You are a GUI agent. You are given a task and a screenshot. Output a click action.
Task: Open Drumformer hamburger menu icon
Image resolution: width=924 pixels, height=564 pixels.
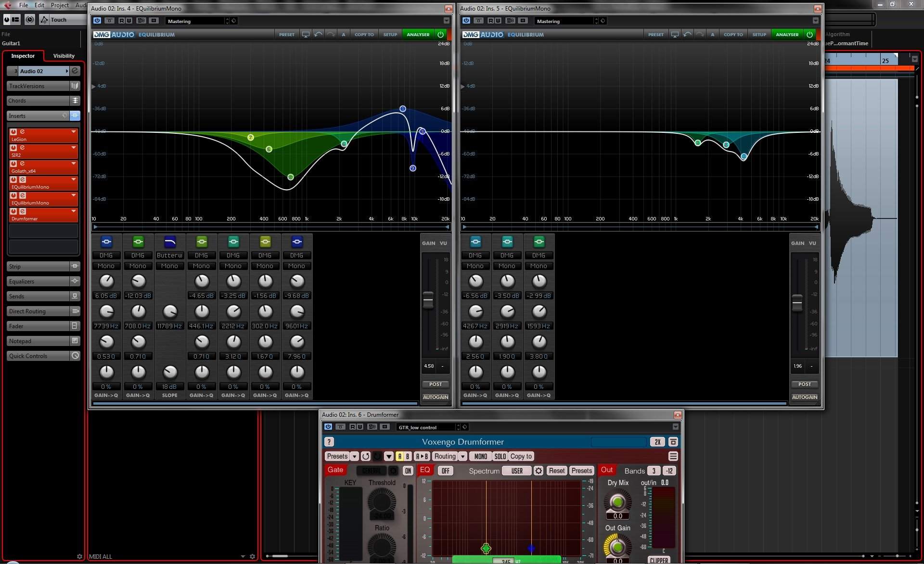pyautogui.click(x=673, y=456)
